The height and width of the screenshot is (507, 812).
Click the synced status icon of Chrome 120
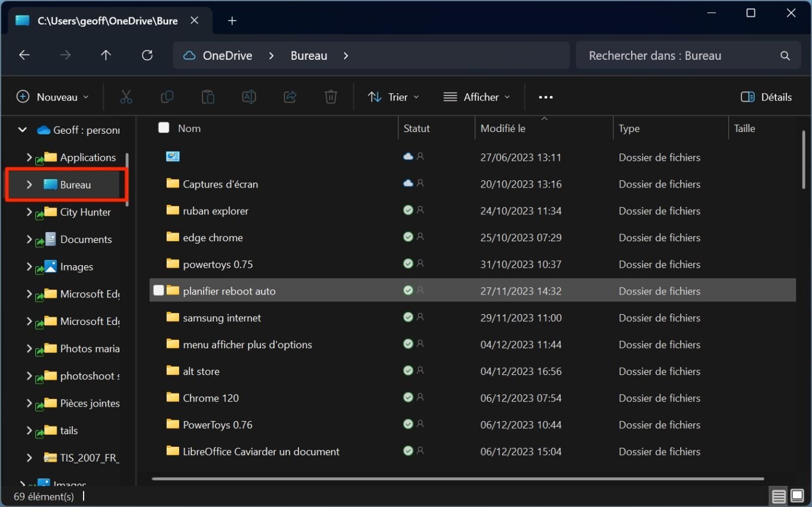[408, 397]
